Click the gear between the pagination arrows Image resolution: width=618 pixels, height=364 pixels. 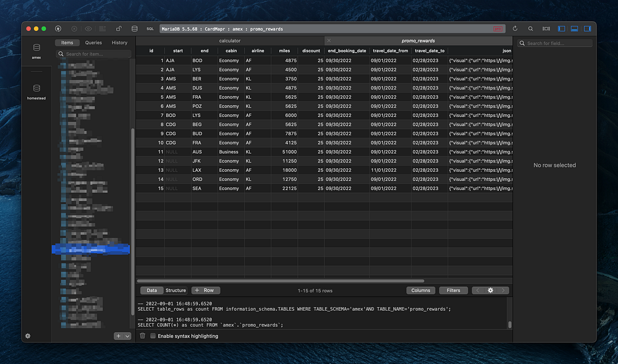pos(491,290)
